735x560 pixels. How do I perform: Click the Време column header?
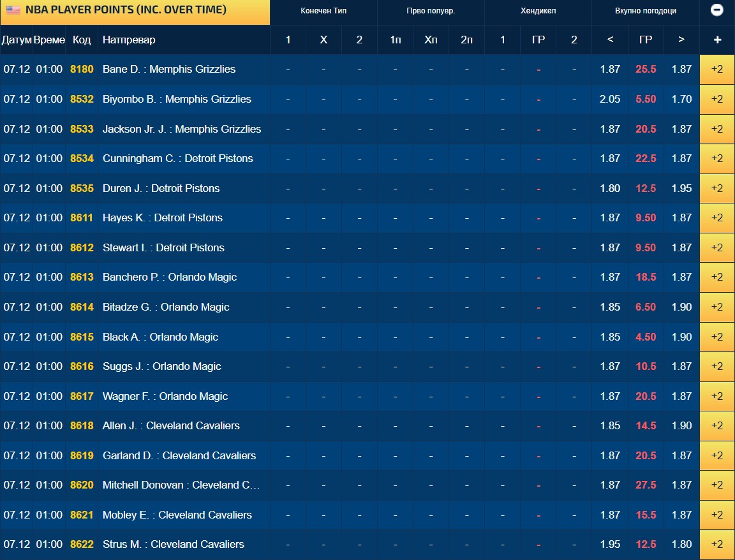click(49, 40)
